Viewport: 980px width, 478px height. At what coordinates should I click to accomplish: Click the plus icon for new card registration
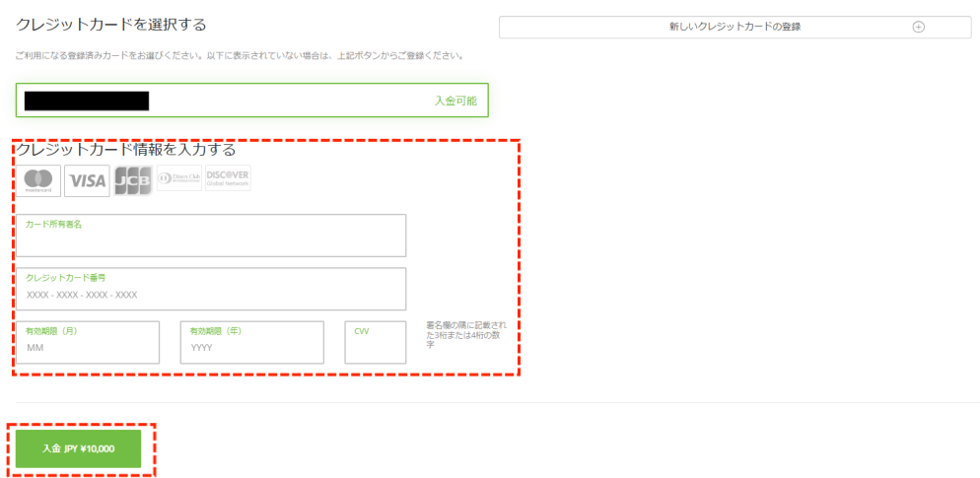click(918, 27)
